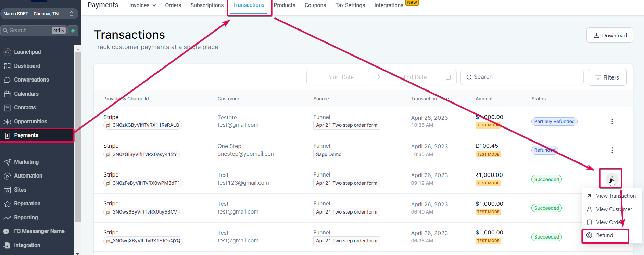Screen dimensions: 644x255
Task: Open Dashboard grid icon in sidebar
Action: coord(7,66)
